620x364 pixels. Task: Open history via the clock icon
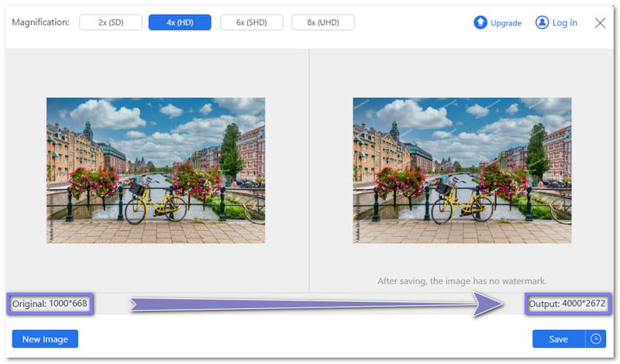[596, 338]
